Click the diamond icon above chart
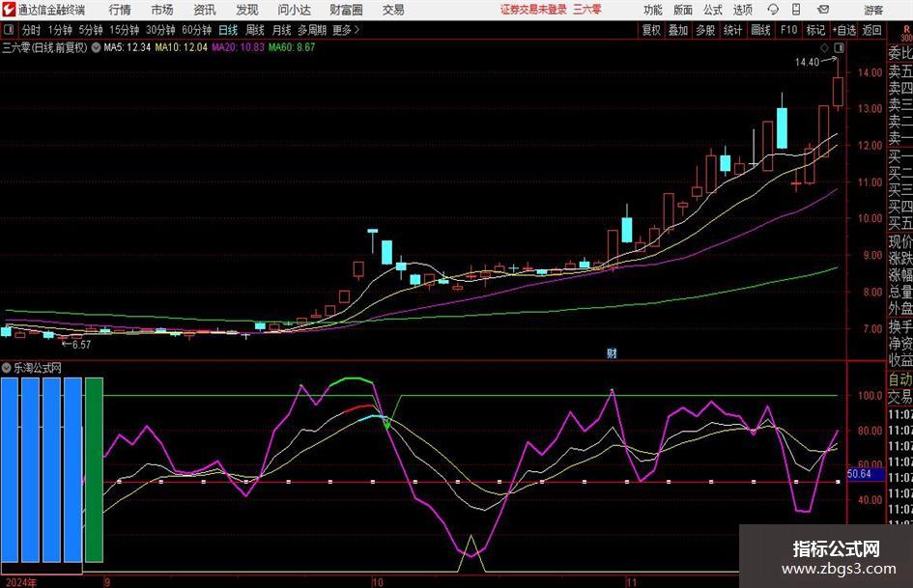 (x=824, y=47)
